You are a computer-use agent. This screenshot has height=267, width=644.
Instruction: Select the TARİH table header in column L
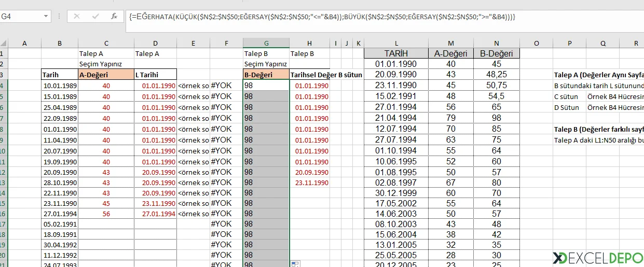[396, 53]
